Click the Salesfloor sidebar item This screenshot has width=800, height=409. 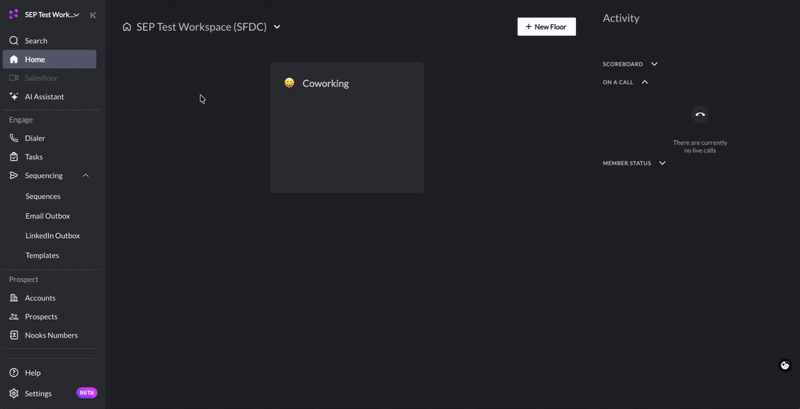tap(49, 78)
